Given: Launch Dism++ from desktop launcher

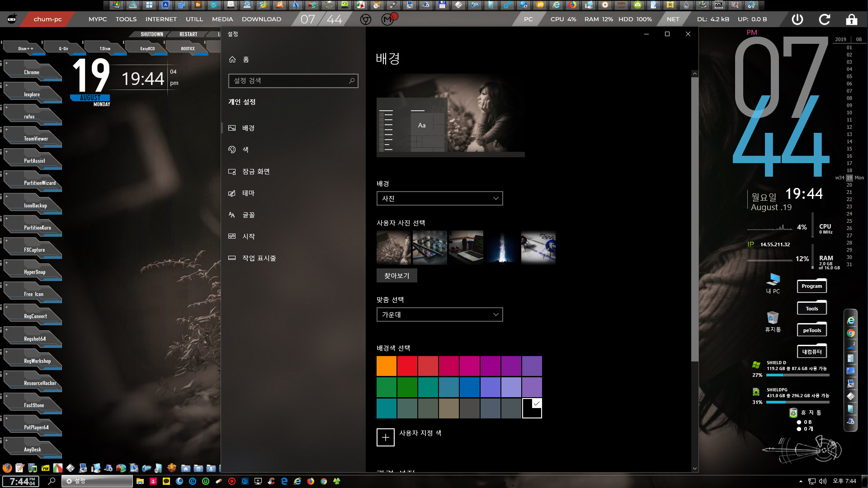Looking at the screenshot, I should tap(25, 48).
